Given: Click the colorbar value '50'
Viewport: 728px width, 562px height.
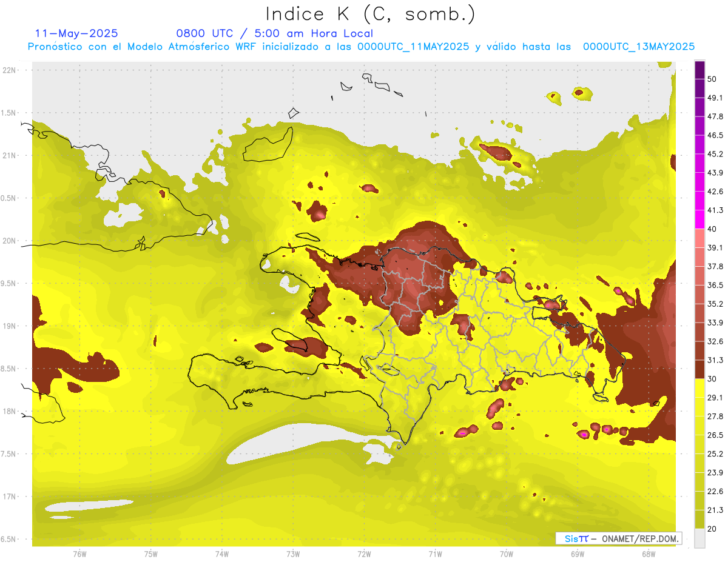Looking at the screenshot, I should click(x=712, y=79).
